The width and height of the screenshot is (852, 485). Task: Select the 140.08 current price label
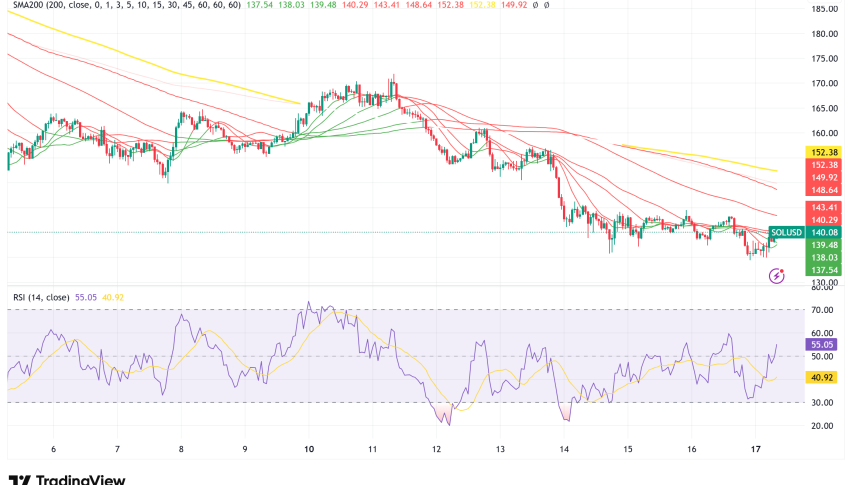[x=826, y=233]
